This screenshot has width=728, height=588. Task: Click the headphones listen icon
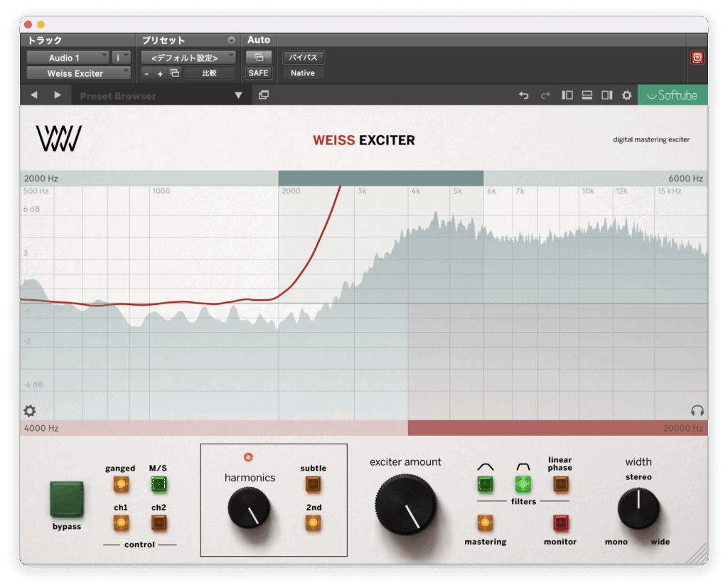[697, 410]
